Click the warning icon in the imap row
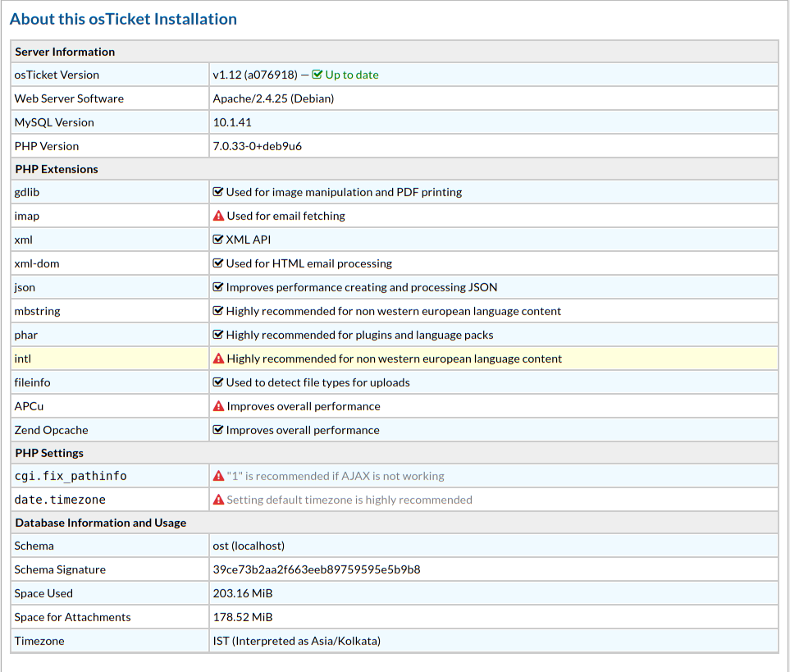790x672 pixels. click(x=218, y=216)
